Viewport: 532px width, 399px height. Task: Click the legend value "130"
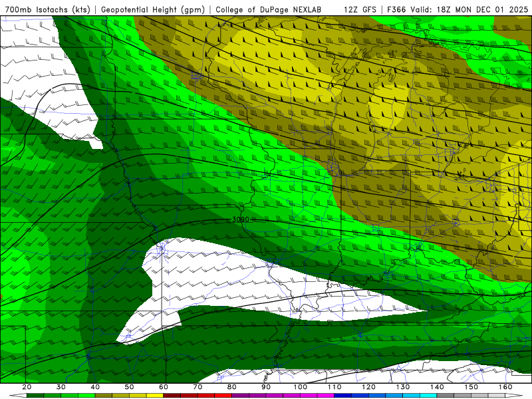point(403,387)
